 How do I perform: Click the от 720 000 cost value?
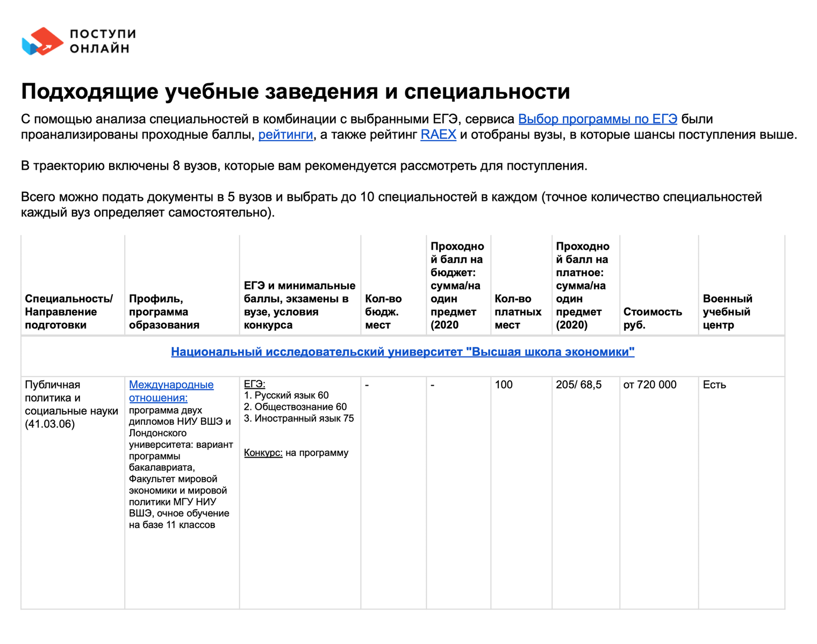pos(650,385)
